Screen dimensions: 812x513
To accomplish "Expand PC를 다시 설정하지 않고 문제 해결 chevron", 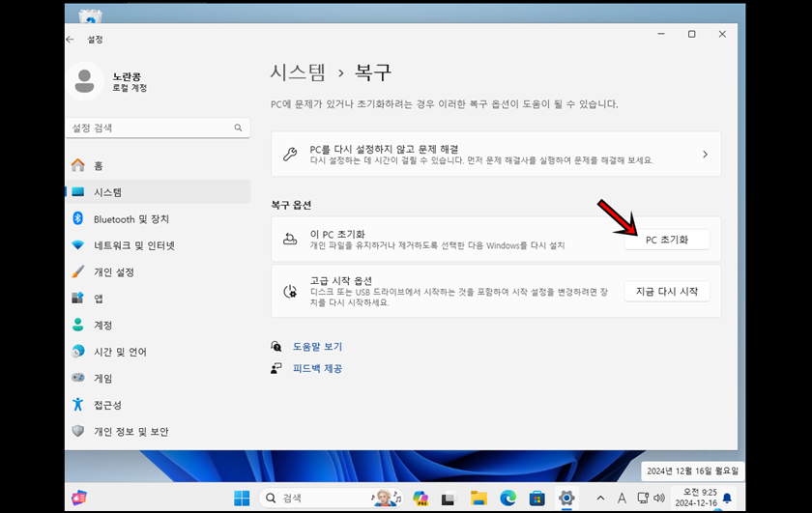I will pos(705,155).
